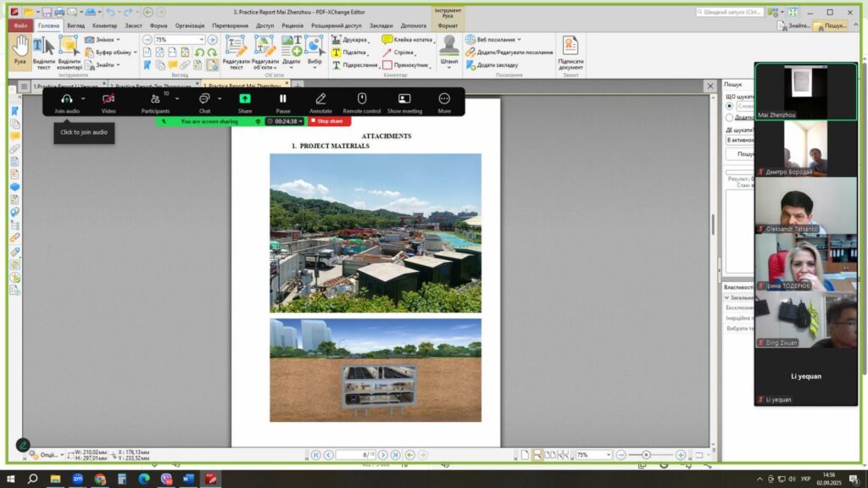Screen dimensions: 868x488
Task: Select the Hand (Рука) tool
Action: pyautogui.click(x=20, y=51)
